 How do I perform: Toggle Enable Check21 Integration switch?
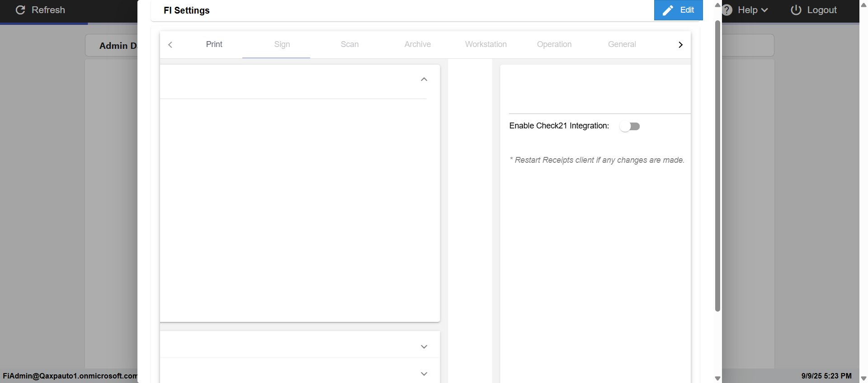pos(630,127)
